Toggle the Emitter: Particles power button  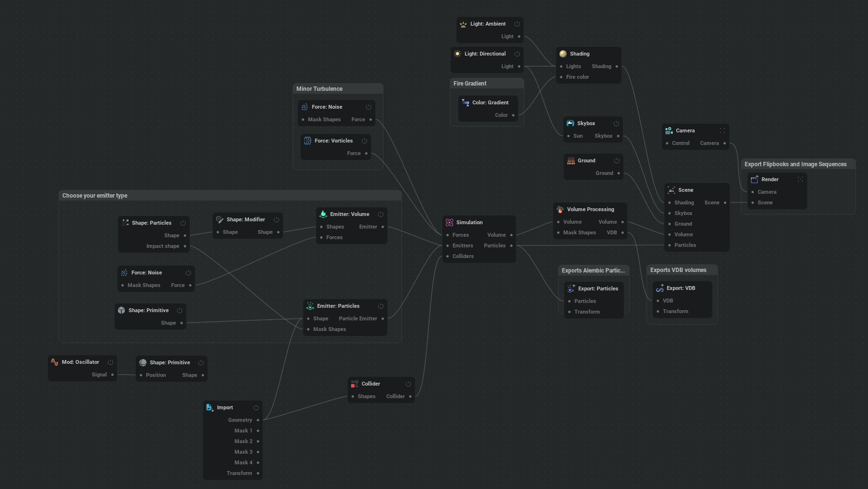point(381,306)
